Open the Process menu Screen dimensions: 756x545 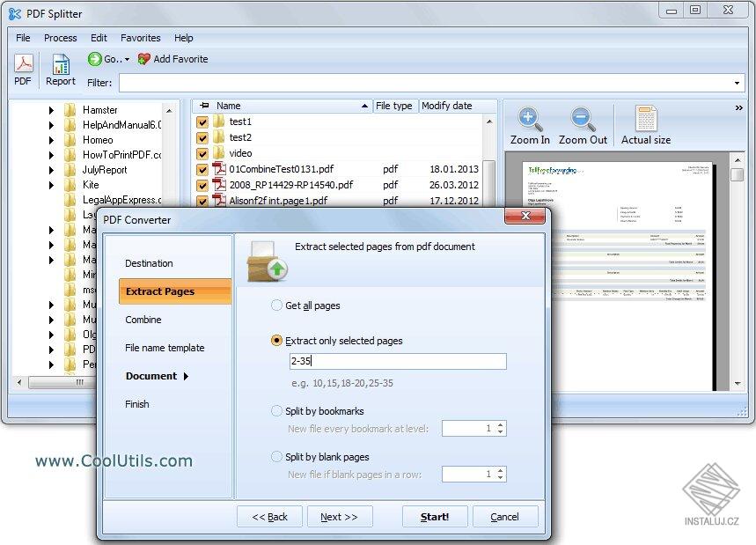[x=60, y=38]
